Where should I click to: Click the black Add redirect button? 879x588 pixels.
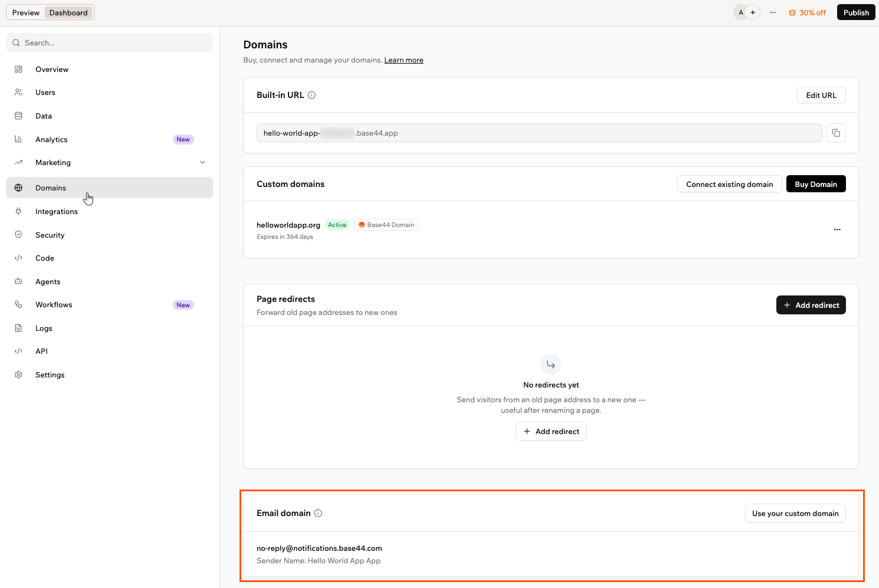point(811,305)
